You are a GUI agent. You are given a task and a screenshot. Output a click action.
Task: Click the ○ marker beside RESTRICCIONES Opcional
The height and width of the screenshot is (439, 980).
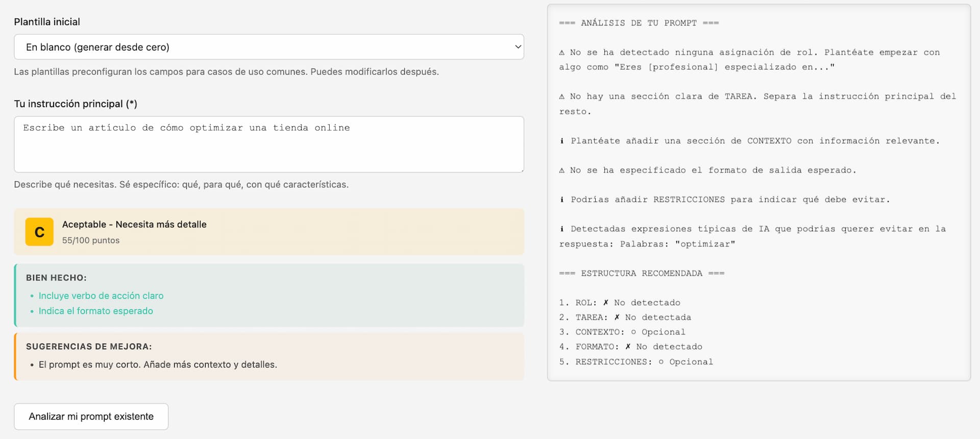[661, 362]
